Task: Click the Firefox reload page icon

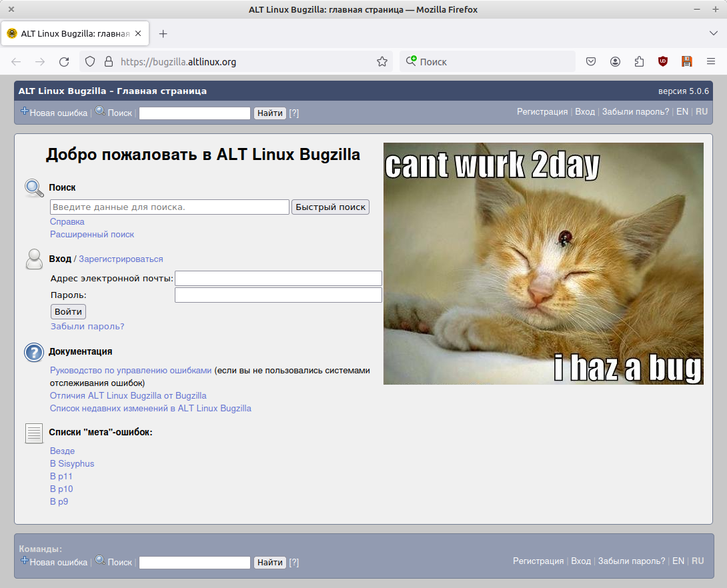Action: (x=64, y=62)
